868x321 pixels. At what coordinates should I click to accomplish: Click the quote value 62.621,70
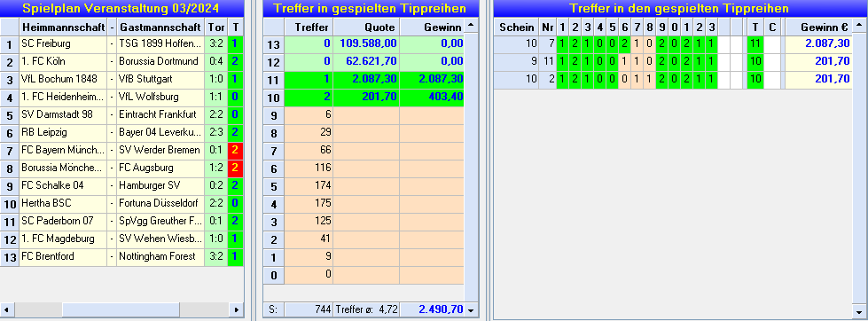click(366, 63)
